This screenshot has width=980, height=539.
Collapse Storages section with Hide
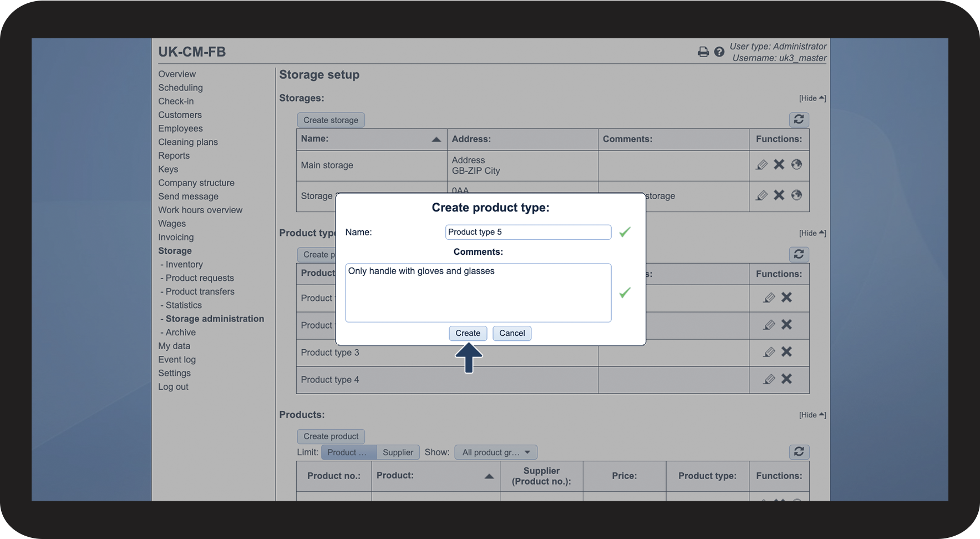(812, 98)
